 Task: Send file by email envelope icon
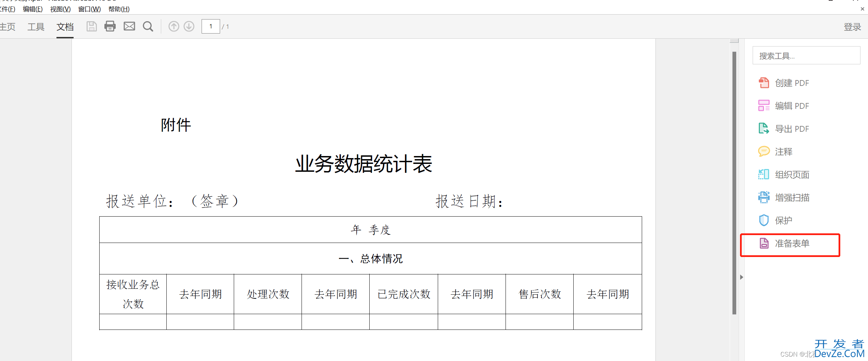coord(129,26)
